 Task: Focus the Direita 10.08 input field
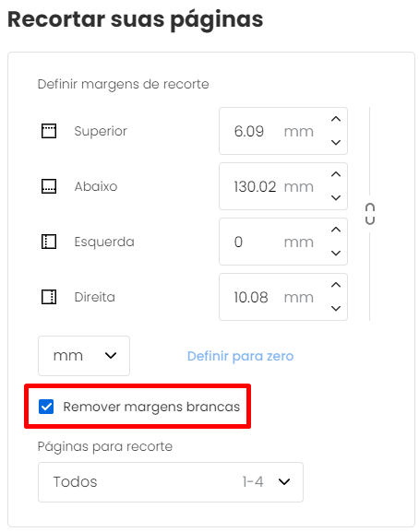pos(283,297)
